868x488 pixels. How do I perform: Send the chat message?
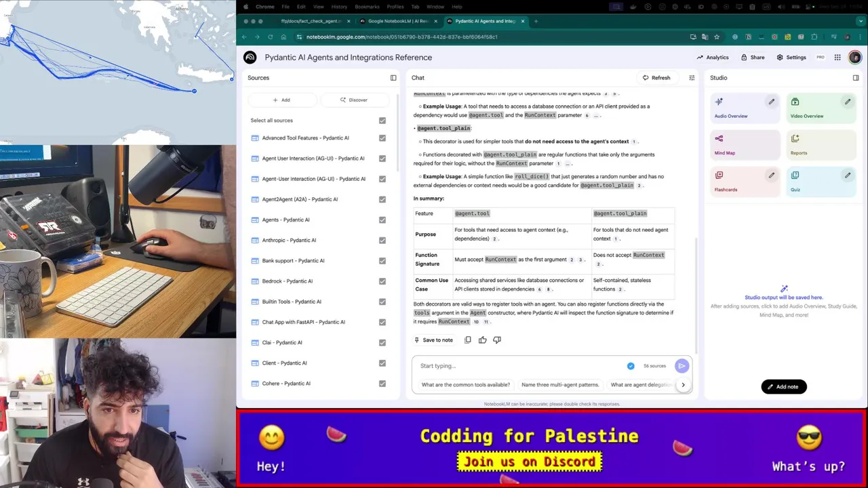[x=682, y=366]
